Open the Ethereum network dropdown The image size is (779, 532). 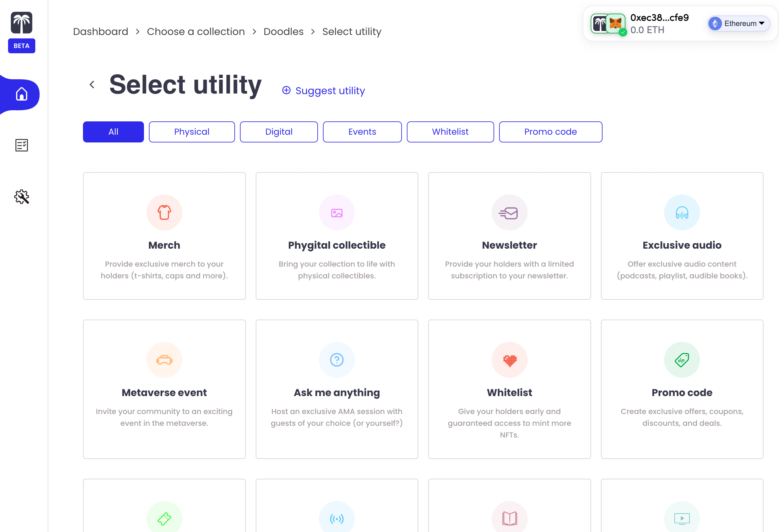(x=738, y=24)
